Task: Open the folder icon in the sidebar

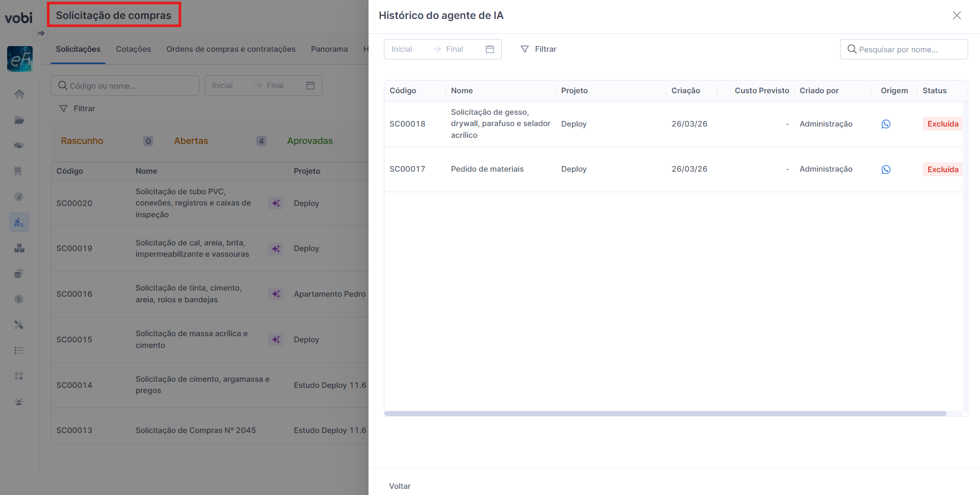Action: (19, 120)
